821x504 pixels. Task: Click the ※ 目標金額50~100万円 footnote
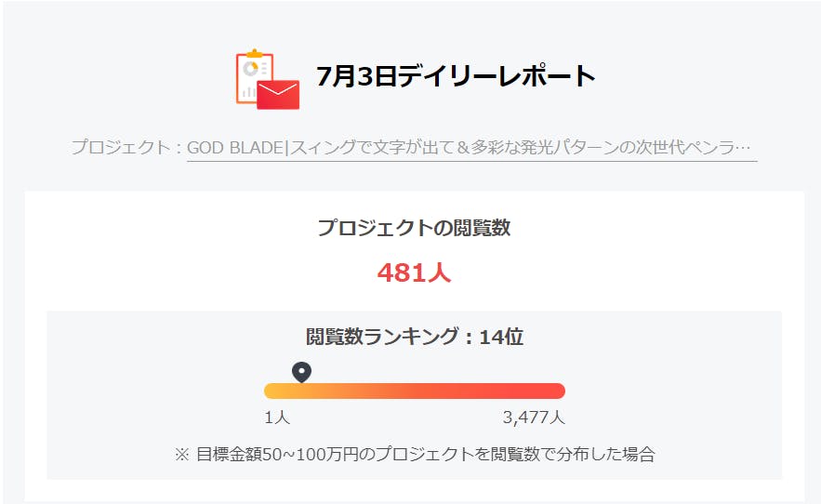(x=414, y=455)
